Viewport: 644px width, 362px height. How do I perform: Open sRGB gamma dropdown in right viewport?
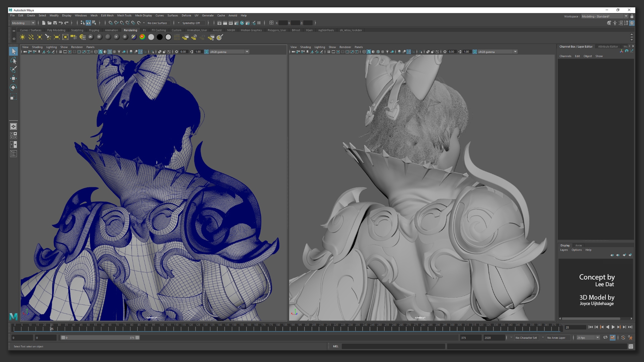pyautogui.click(x=497, y=52)
